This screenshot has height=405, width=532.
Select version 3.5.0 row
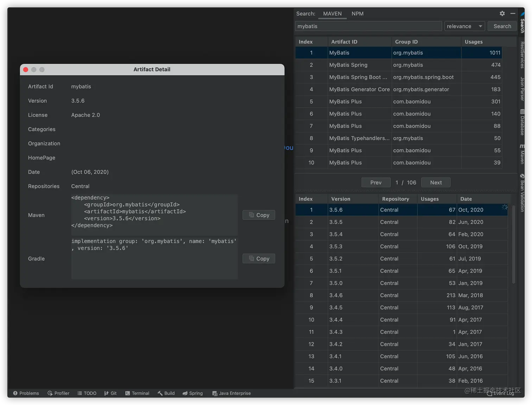[401, 283]
